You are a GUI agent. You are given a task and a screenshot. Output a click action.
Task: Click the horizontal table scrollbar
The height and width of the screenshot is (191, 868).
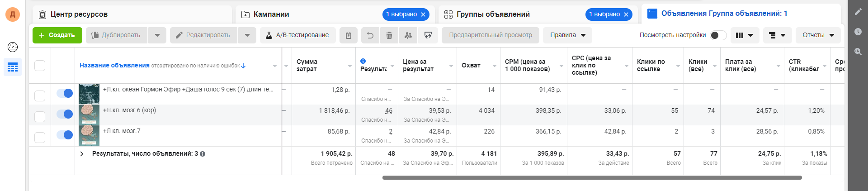pyautogui.click(x=592, y=178)
